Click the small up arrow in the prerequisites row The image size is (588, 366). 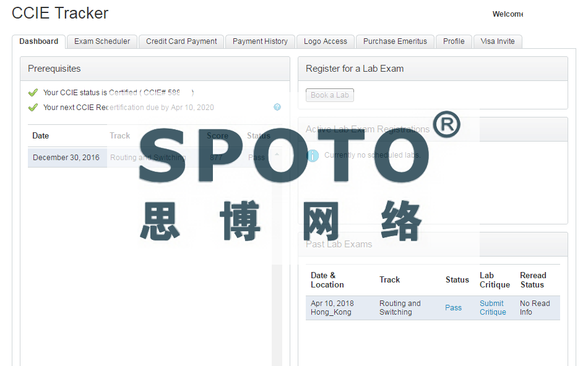[x=277, y=154]
